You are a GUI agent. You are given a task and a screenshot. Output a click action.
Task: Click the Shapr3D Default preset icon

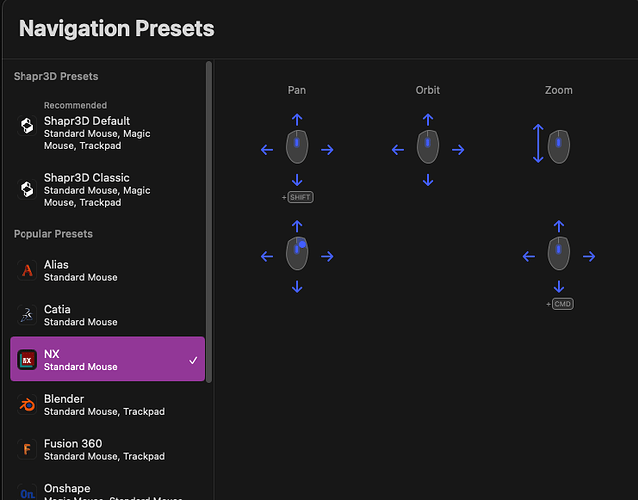tap(28, 126)
